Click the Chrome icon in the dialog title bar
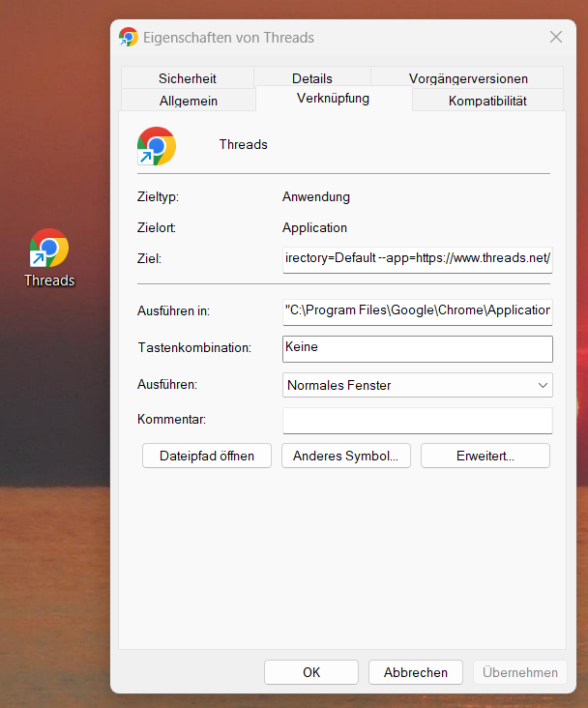 129,37
